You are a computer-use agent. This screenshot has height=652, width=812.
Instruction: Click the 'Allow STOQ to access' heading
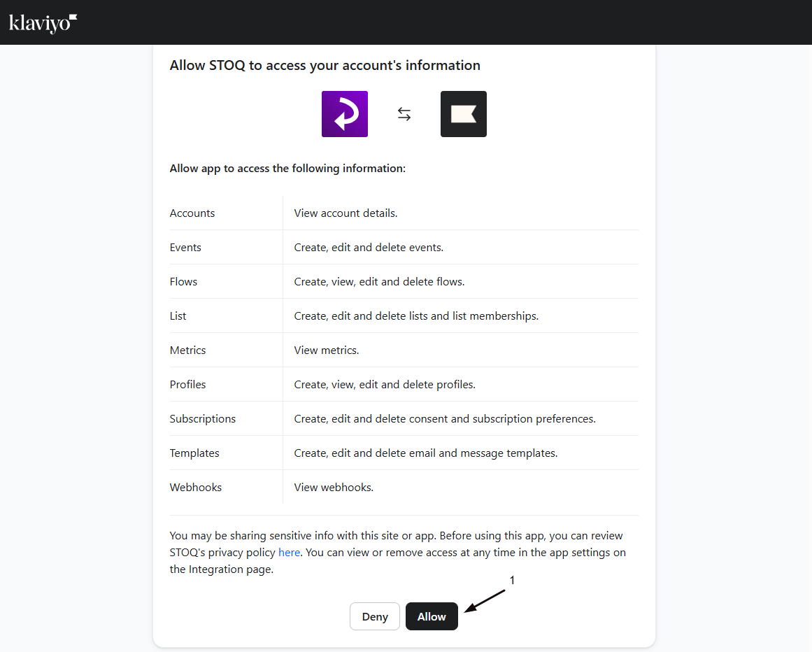[325, 65]
